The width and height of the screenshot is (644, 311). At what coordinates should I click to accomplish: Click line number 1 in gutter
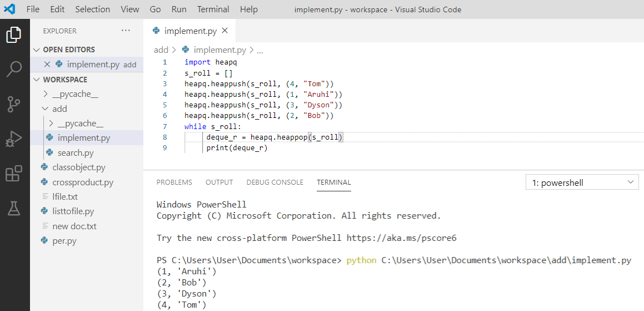coord(164,62)
